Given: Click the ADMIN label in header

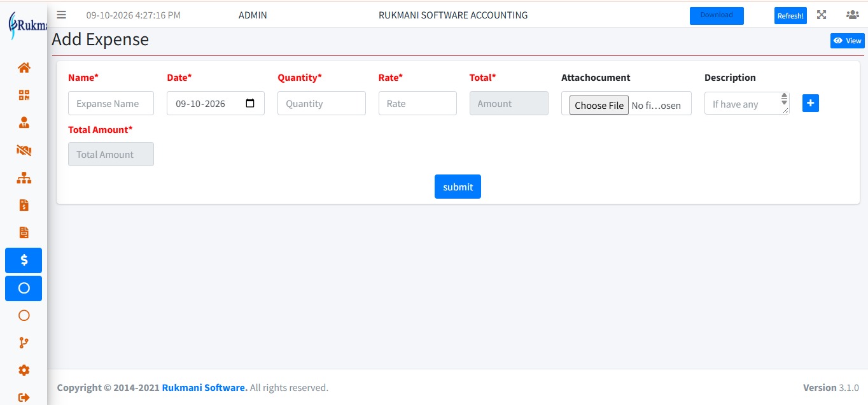Looking at the screenshot, I should point(253,15).
